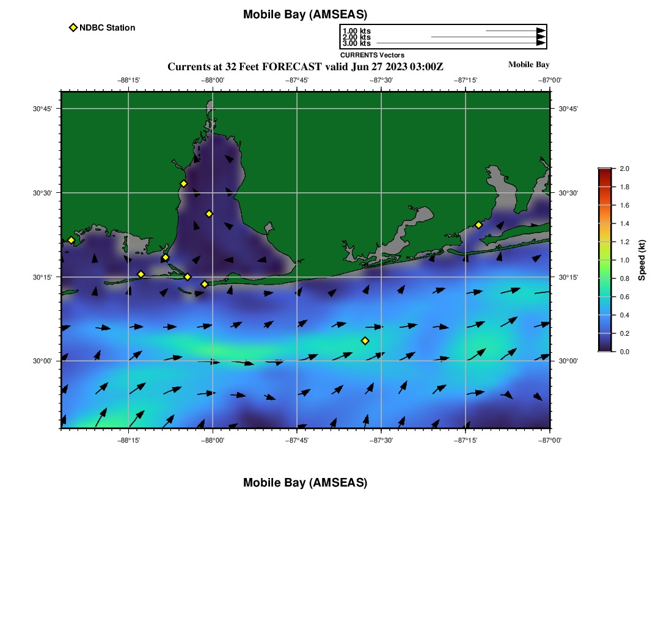
Task: Click the bottom "Mobile Bay (AMSEAS)" heading
Action: (305, 483)
